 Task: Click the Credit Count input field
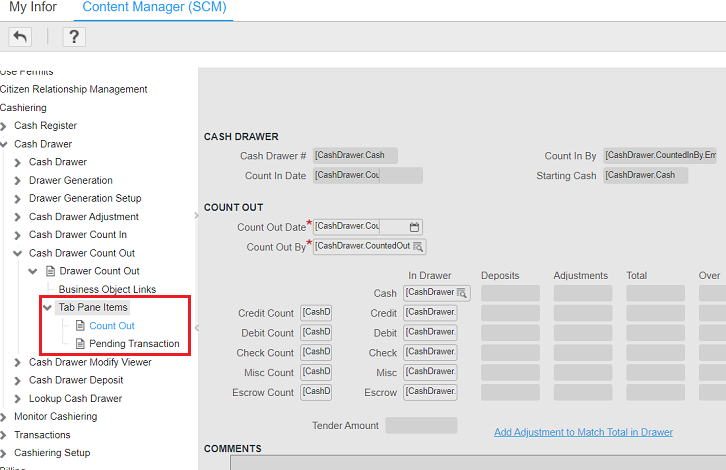[316, 313]
